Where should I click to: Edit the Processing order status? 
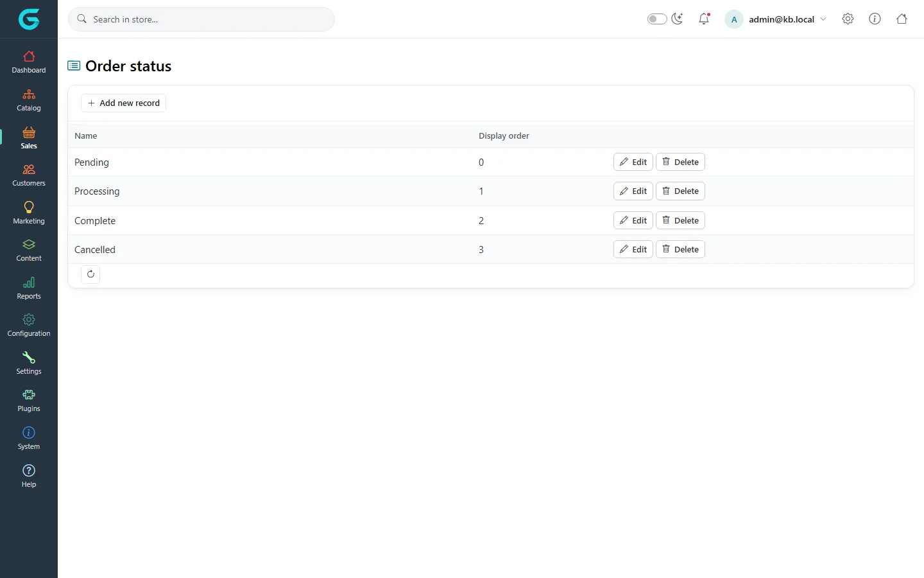(633, 191)
